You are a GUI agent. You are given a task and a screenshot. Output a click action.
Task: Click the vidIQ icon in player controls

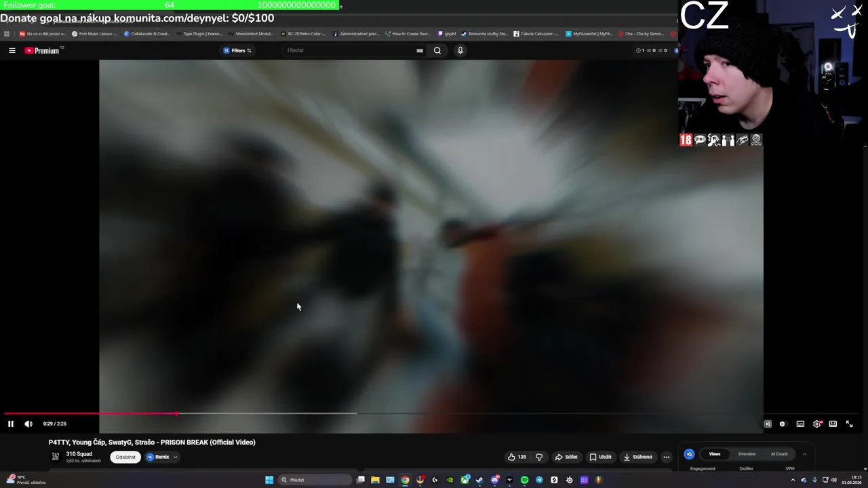[x=768, y=424]
